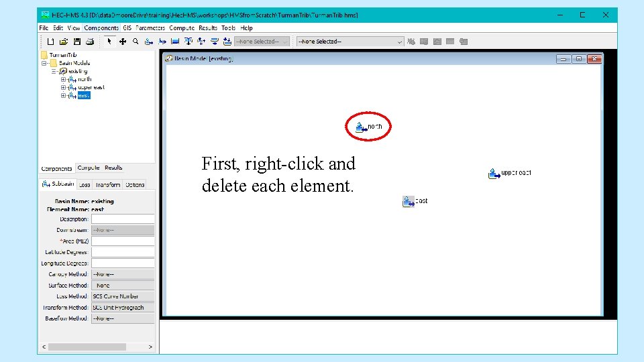The height and width of the screenshot is (362, 644).
Task: Select the Diversion creation tool
Action: (201, 42)
